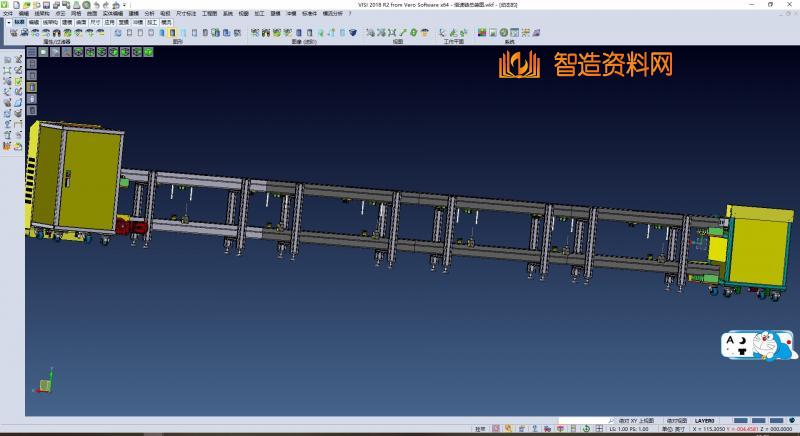The height and width of the screenshot is (436, 800).
Task: Click the axis triad at viewport bottom-left
Action: tap(45, 384)
